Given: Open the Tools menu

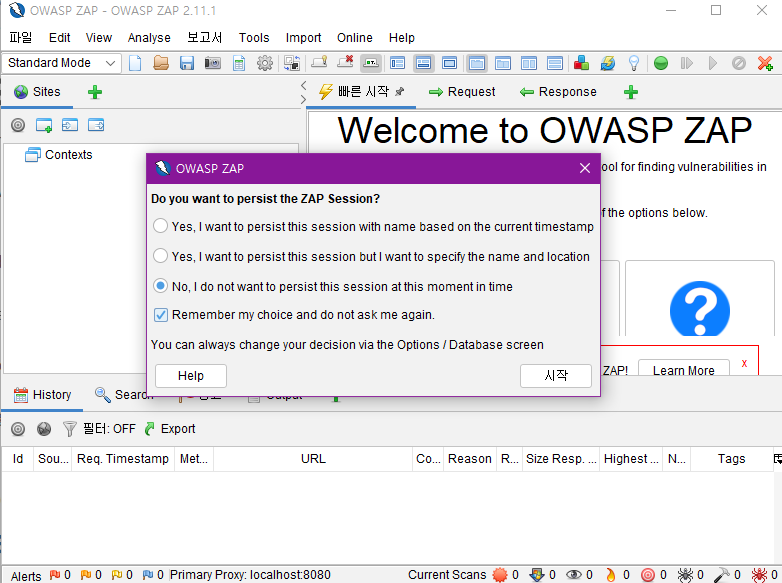Looking at the screenshot, I should coord(254,37).
